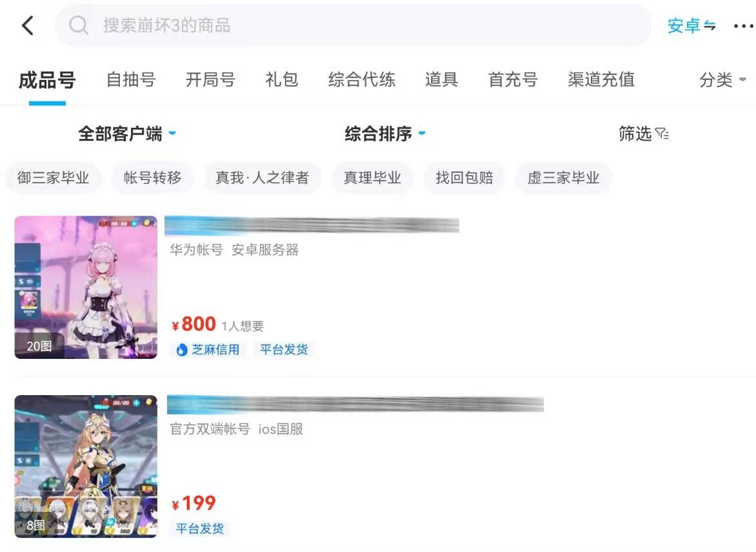Expand the 综合排序 sort dropdown
Screen dimensions: 756x552
point(385,134)
